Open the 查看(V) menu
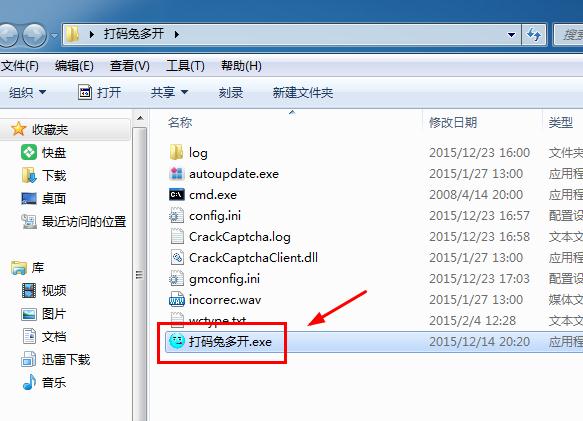This screenshot has width=583, height=421. point(130,66)
